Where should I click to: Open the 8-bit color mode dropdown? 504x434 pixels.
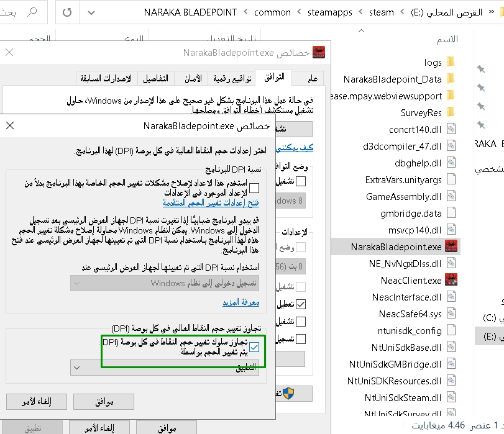pos(290,266)
